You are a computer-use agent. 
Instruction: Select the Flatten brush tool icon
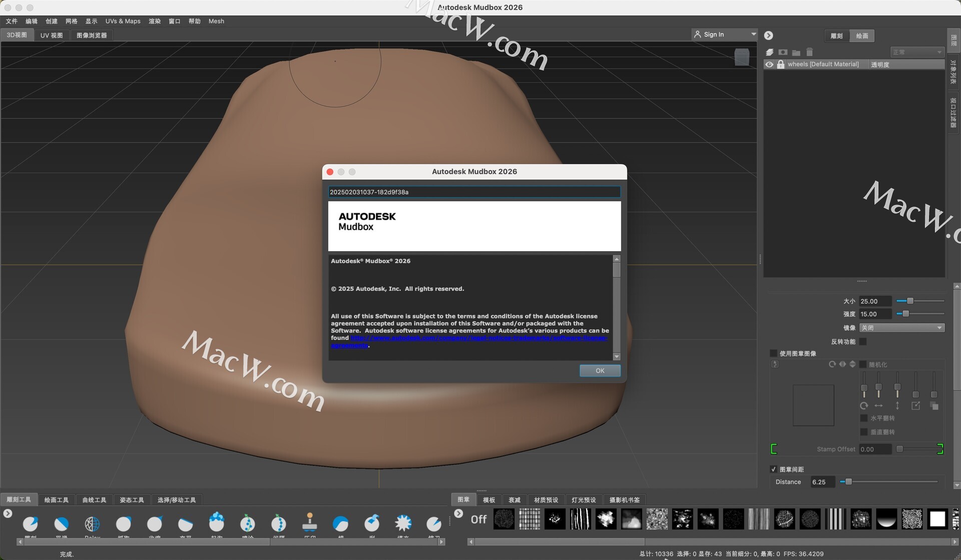point(186,523)
